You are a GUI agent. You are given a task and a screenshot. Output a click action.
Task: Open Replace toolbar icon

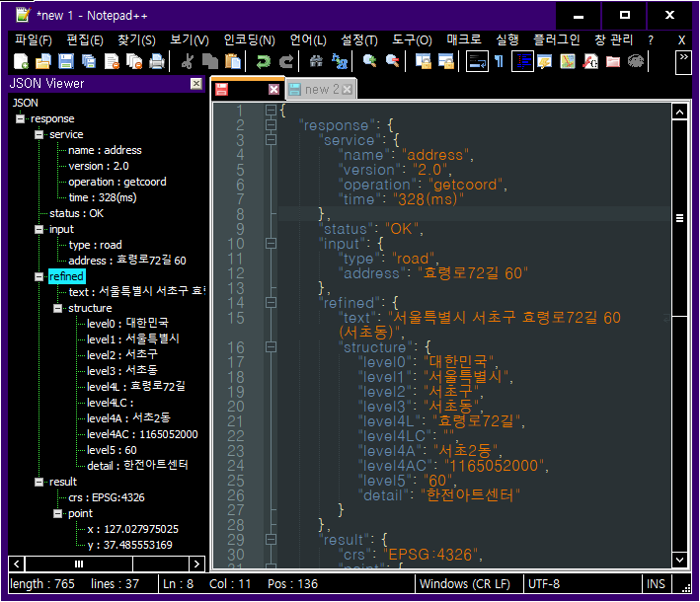tap(340, 61)
